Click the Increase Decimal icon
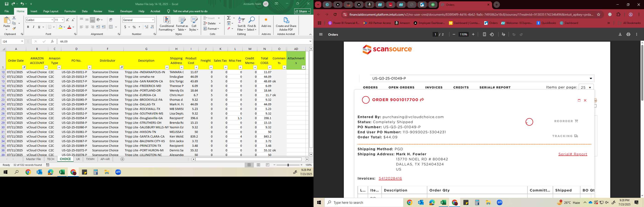The image size is (644, 207). pyautogui.click(x=146, y=27)
